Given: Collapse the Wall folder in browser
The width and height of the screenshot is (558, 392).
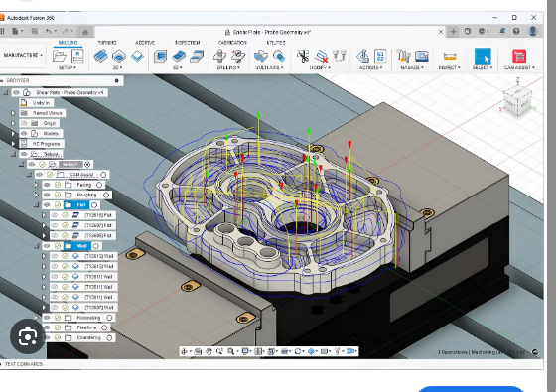Looking at the screenshot, I should [x=37, y=246].
